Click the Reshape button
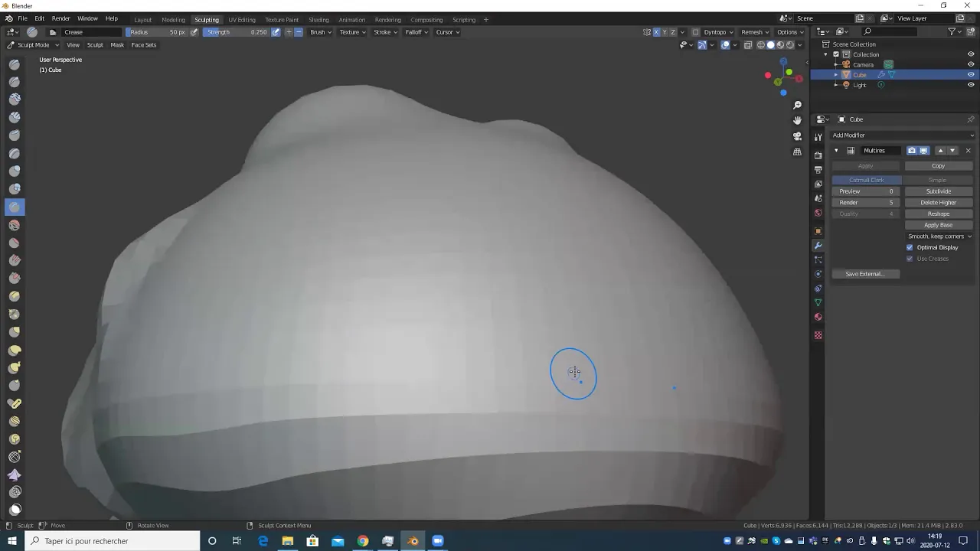980x551 pixels. click(939, 214)
